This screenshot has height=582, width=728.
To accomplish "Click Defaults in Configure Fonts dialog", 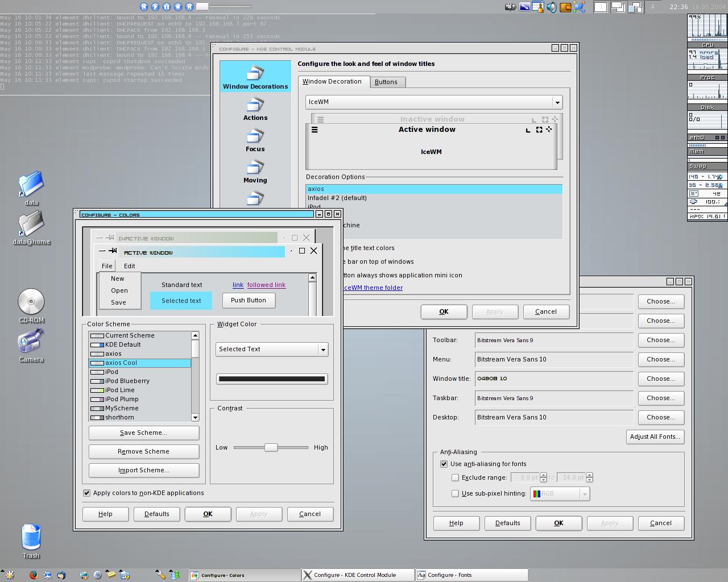I will (508, 523).
